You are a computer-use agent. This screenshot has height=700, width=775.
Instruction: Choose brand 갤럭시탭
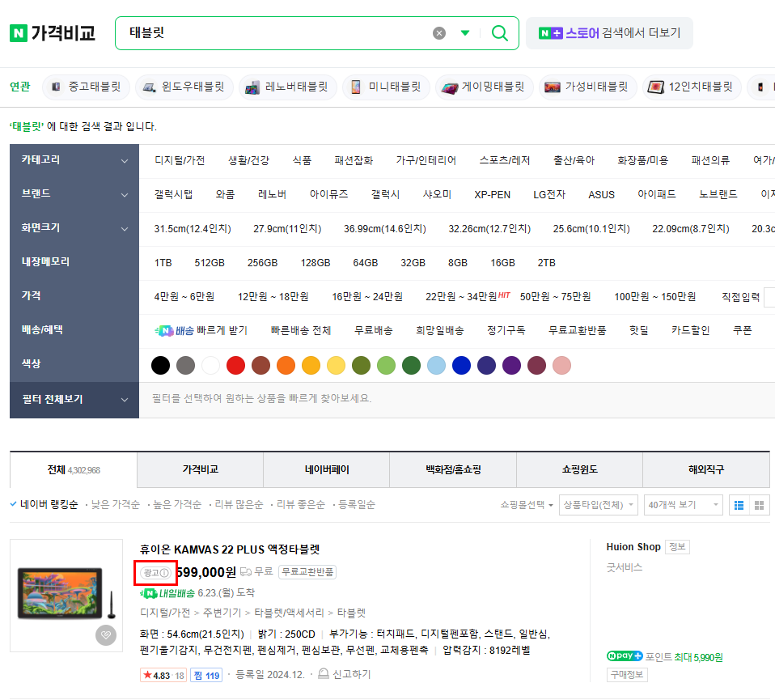[x=173, y=194]
